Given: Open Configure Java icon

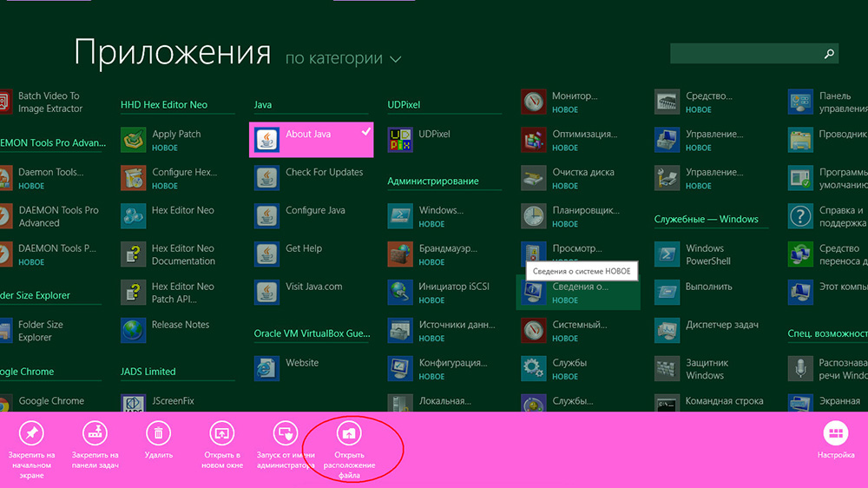Looking at the screenshot, I should tap(266, 216).
